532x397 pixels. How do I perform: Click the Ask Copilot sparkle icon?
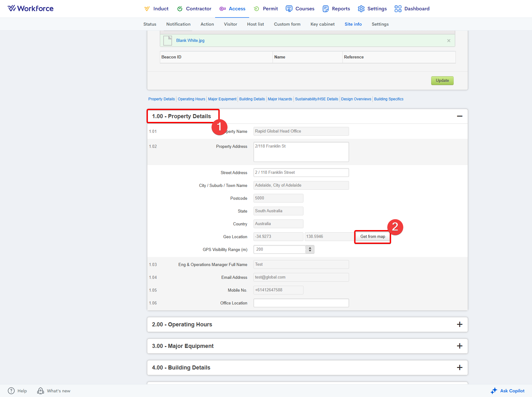click(x=494, y=391)
